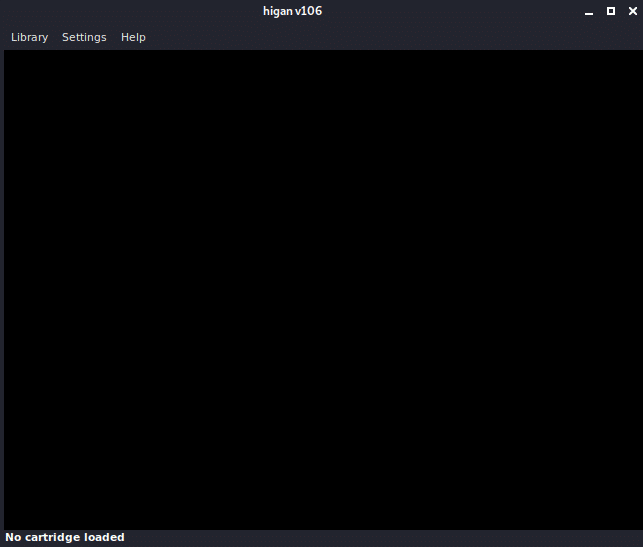This screenshot has height=547, width=643.
Task: Click the higan v106 title text
Action: tap(292, 11)
